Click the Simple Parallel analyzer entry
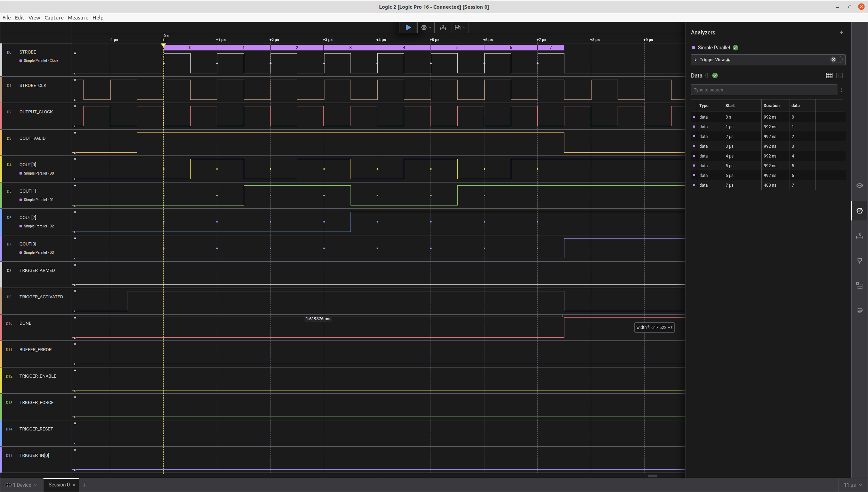 714,48
